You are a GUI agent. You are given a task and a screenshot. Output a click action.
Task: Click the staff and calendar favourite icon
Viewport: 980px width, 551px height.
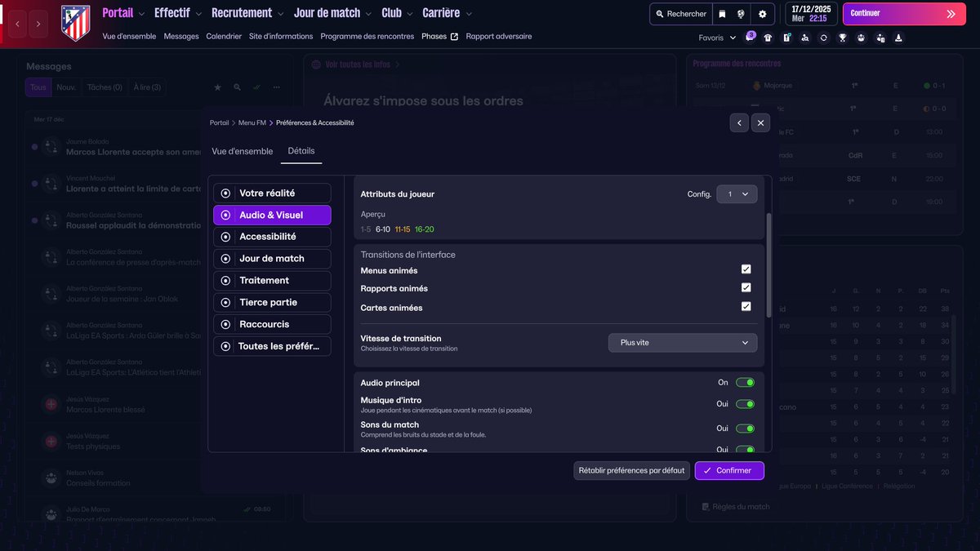coord(880,38)
